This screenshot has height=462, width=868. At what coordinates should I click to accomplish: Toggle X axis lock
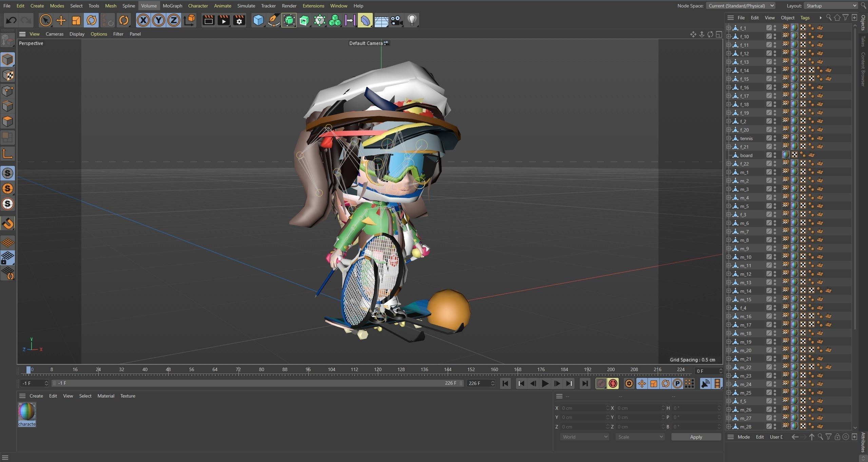click(x=143, y=20)
